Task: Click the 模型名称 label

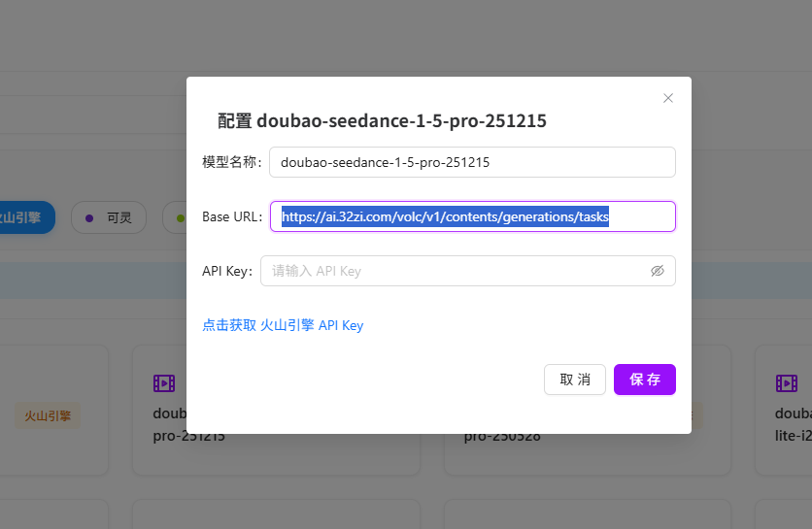Action: click(x=232, y=162)
